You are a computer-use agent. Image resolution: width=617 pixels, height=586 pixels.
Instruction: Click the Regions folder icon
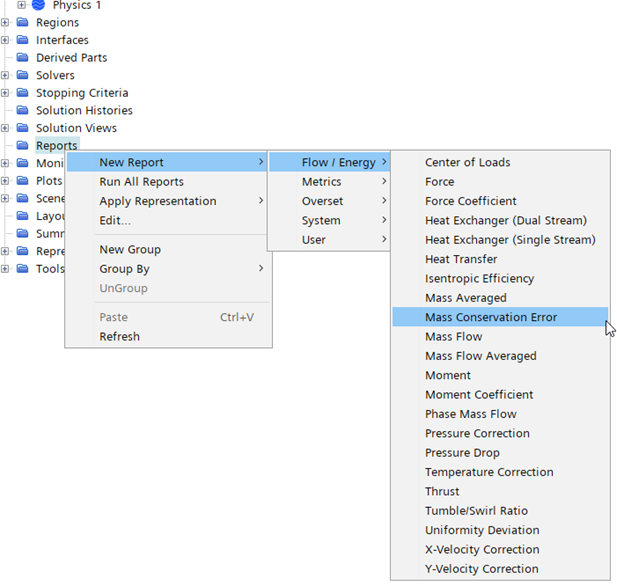point(22,23)
